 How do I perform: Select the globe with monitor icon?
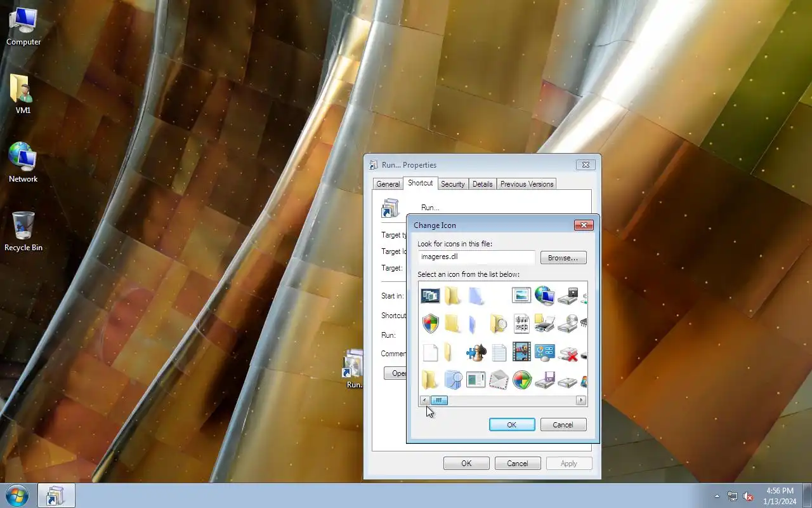(x=544, y=296)
